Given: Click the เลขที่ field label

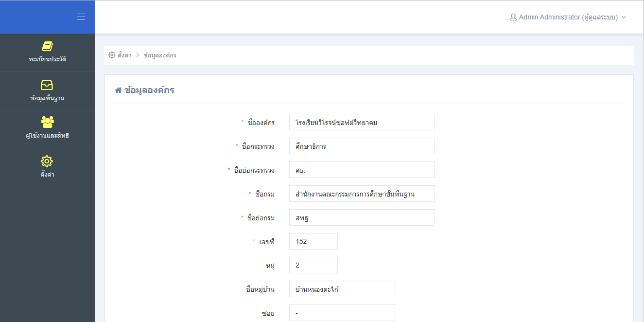Looking at the screenshot, I should point(267,242).
